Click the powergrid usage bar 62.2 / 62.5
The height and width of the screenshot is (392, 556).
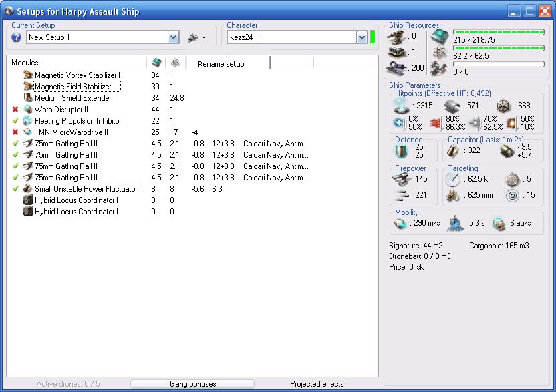499,48
